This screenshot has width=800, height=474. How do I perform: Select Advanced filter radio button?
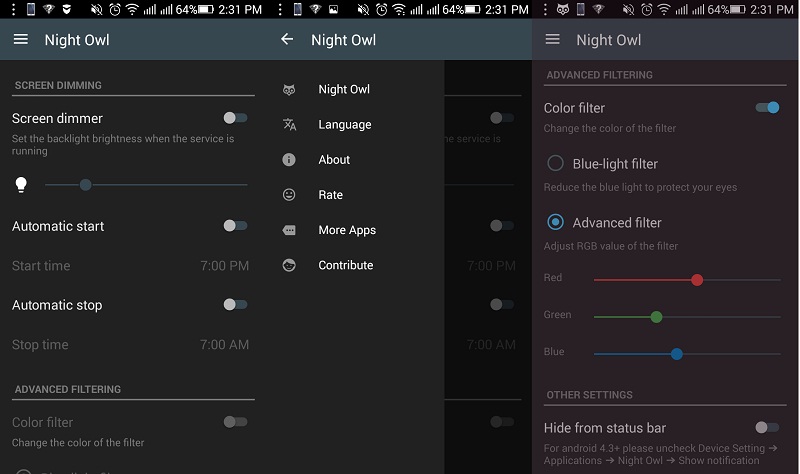(x=555, y=222)
